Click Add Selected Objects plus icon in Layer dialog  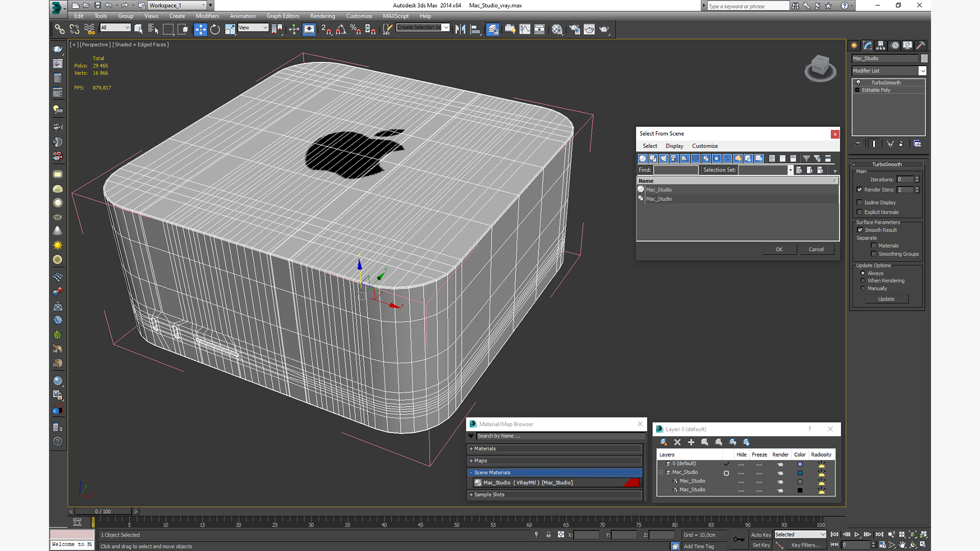(x=691, y=442)
